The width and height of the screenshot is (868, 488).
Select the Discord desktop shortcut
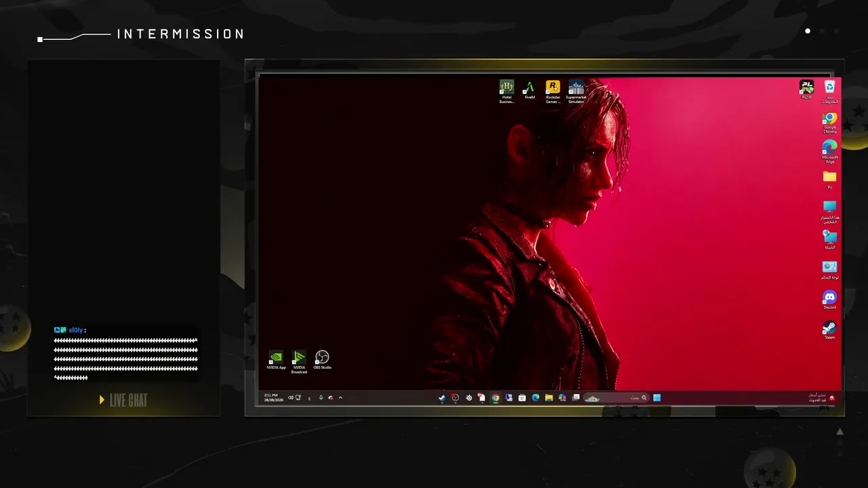tap(829, 300)
